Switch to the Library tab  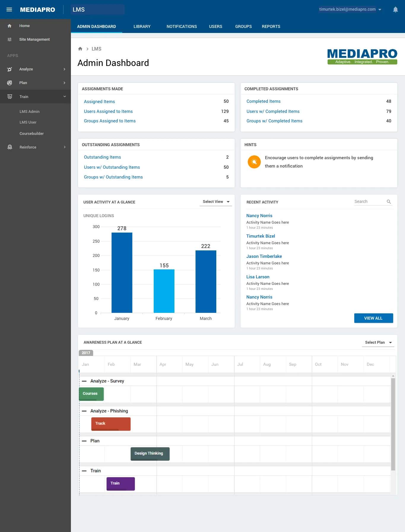point(142,26)
